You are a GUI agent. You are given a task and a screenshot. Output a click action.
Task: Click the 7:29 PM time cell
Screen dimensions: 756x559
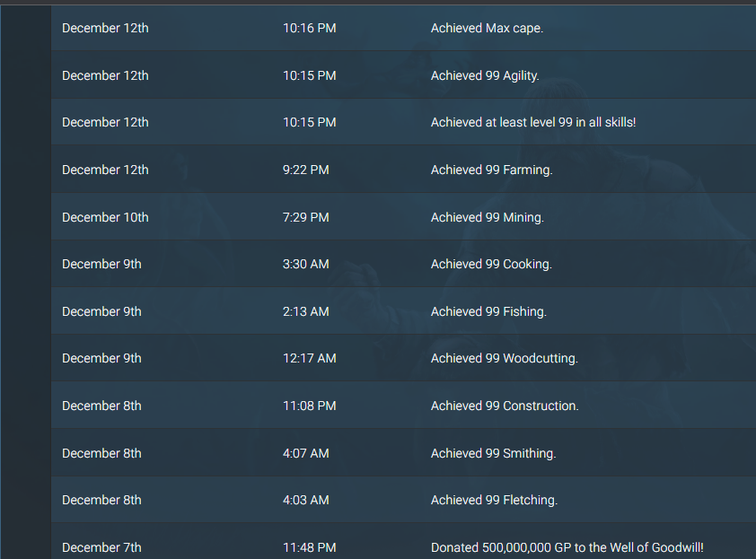[305, 217]
